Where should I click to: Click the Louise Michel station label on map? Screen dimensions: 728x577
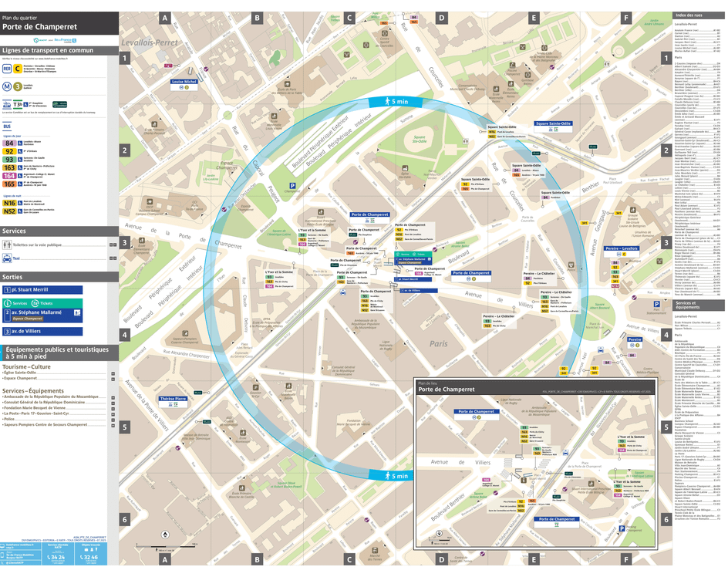tap(184, 81)
